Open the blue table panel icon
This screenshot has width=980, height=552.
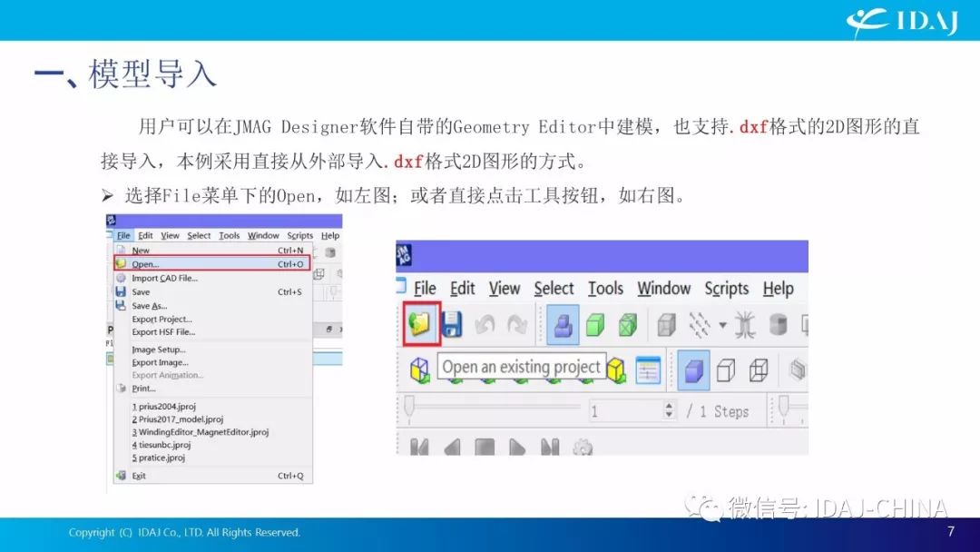[648, 370]
